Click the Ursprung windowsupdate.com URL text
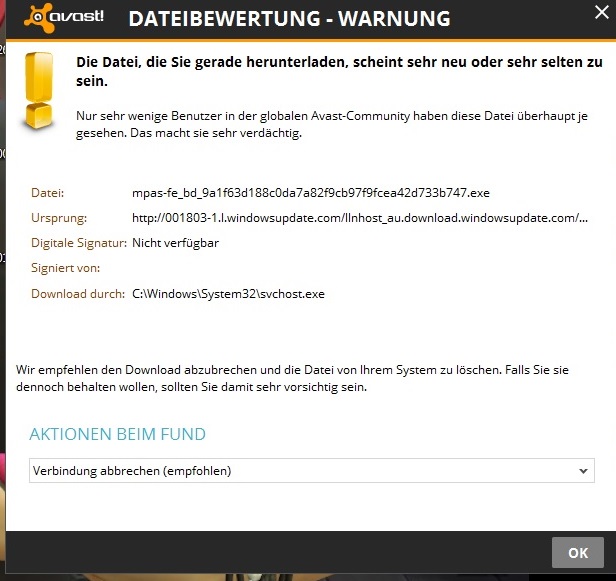The image size is (616, 581). tap(360, 218)
